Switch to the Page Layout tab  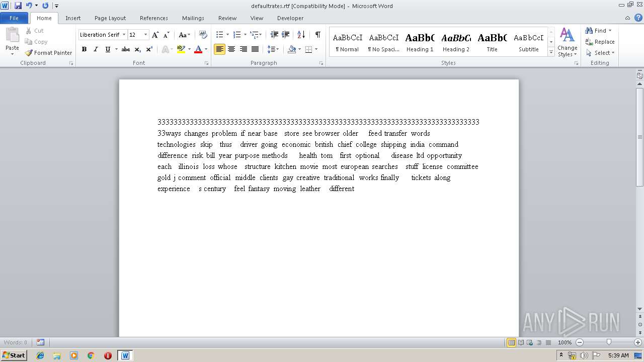[110, 18]
